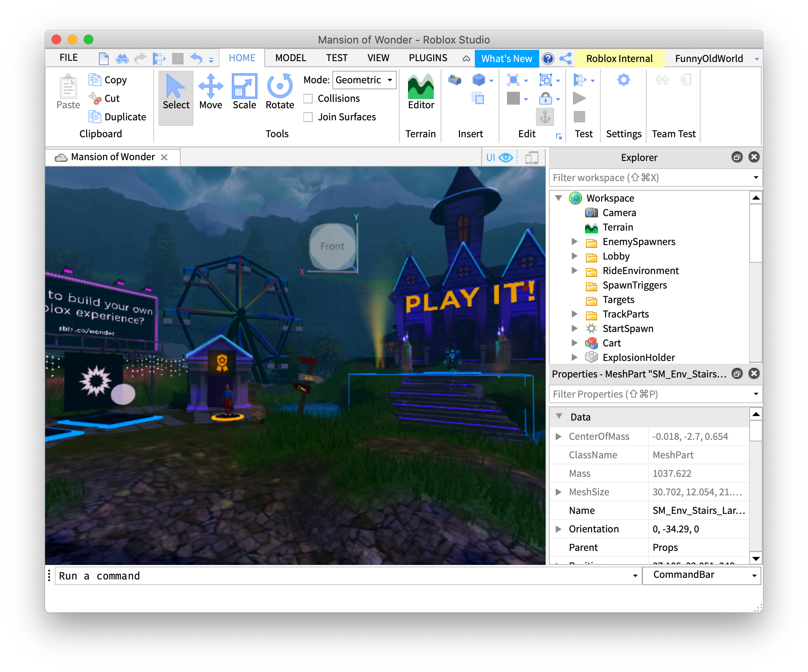Insert a Part using the cube icon
808x672 pixels.
point(478,80)
